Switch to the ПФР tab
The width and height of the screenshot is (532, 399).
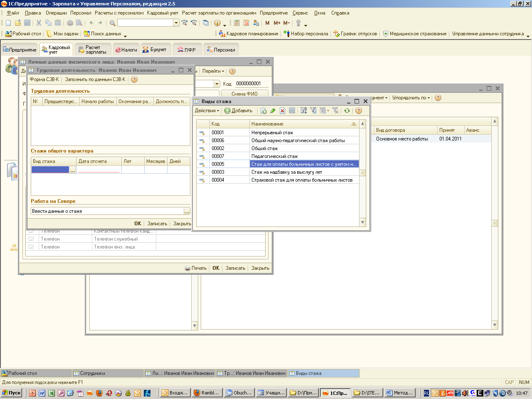point(187,49)
